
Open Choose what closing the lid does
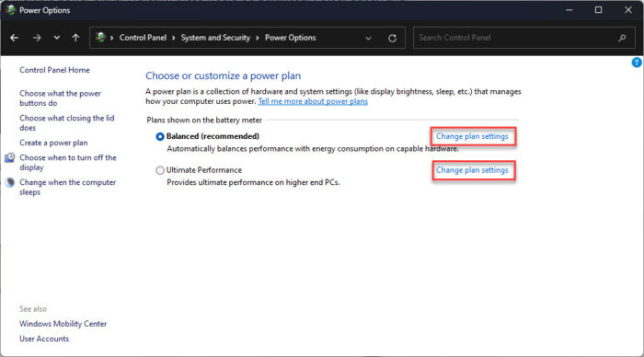67,123
